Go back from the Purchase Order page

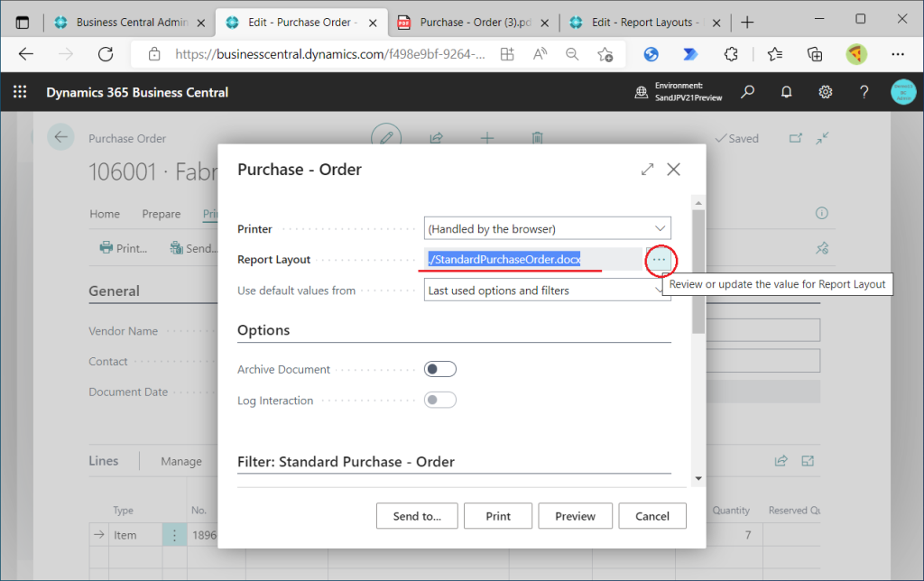[60, 137]
